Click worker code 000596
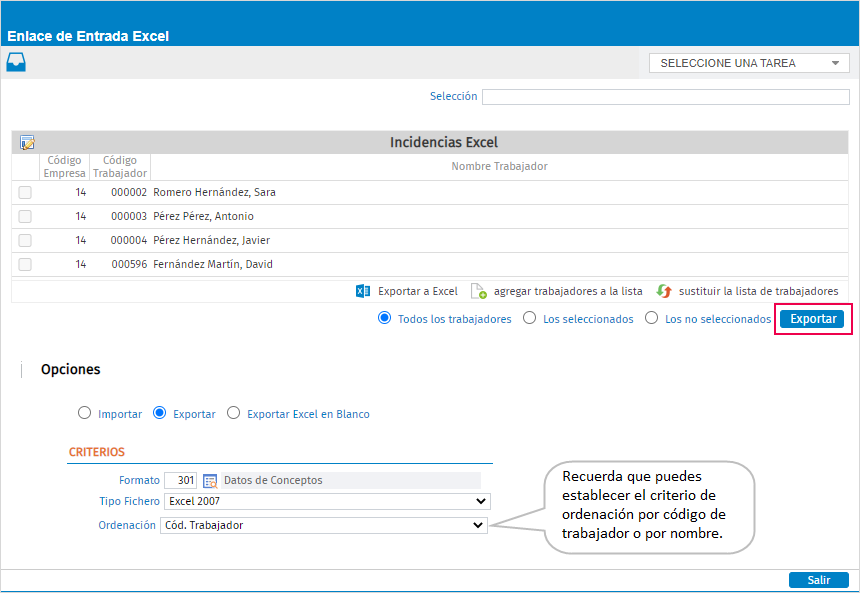 (129, 264)
